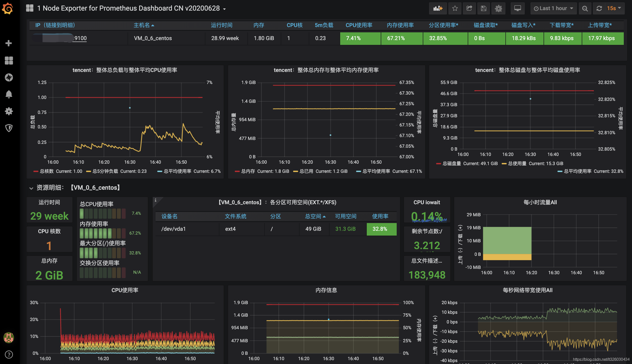The width and height of the screenshot is (632, 364).
Task: Open the Create plus menu icon
Action: [9, 43]
